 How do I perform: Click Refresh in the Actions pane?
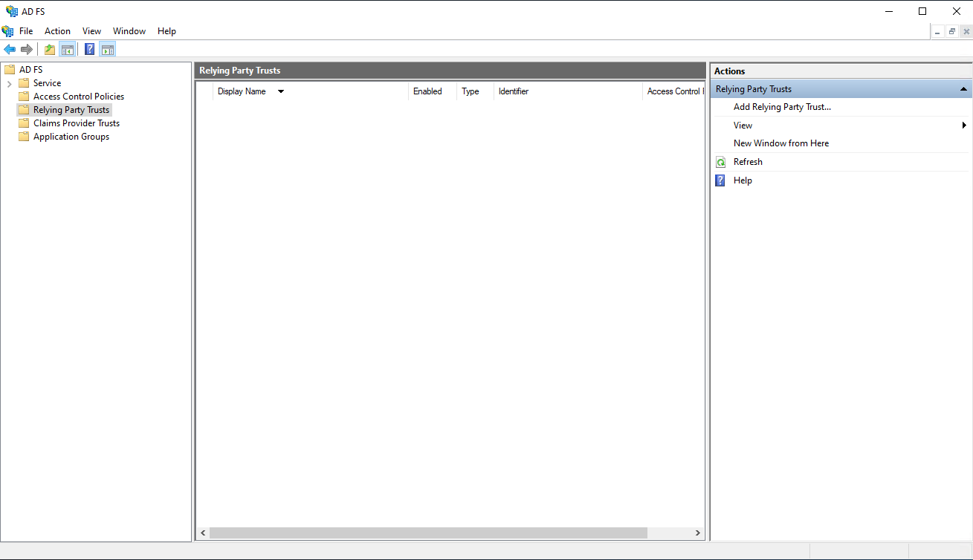748,161
